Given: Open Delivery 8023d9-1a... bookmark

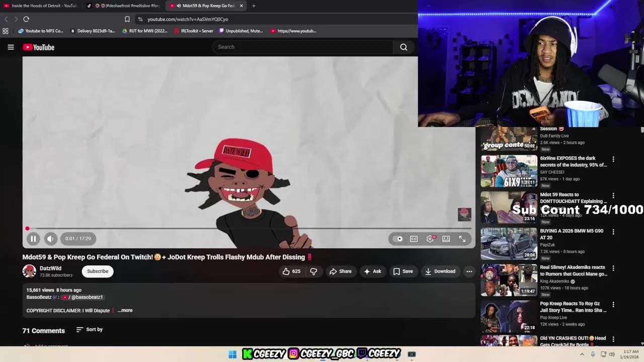Looking at the screenshot, I should [x=93, y=31].
